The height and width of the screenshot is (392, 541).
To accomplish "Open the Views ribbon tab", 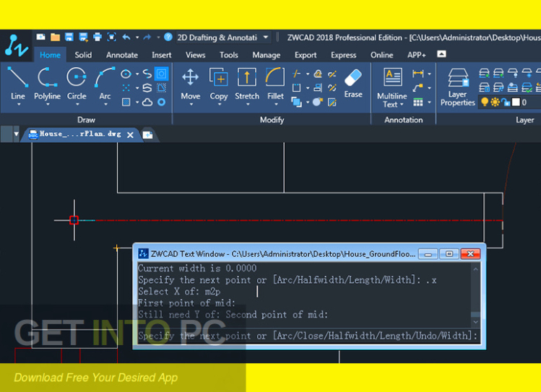I will 195,55.
